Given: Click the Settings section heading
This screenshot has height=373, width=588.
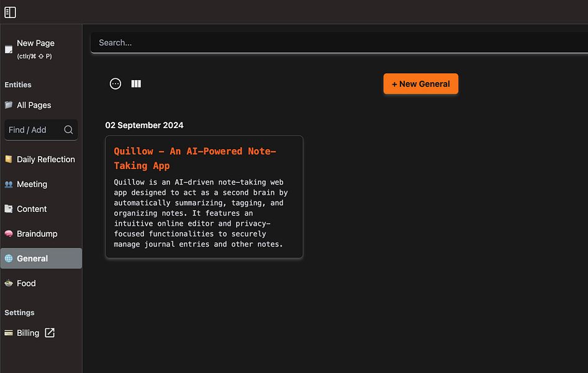Looking at the screenshot, I should point(19,313).
